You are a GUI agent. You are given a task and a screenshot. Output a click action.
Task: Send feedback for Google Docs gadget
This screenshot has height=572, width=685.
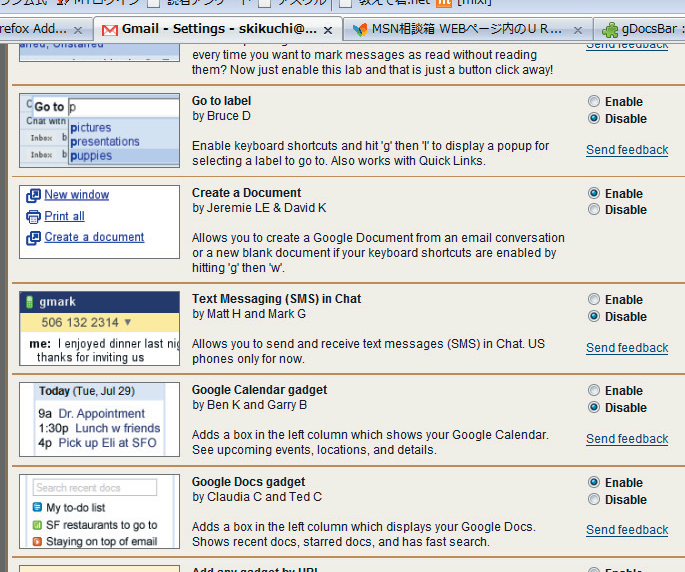coord(627,530)
